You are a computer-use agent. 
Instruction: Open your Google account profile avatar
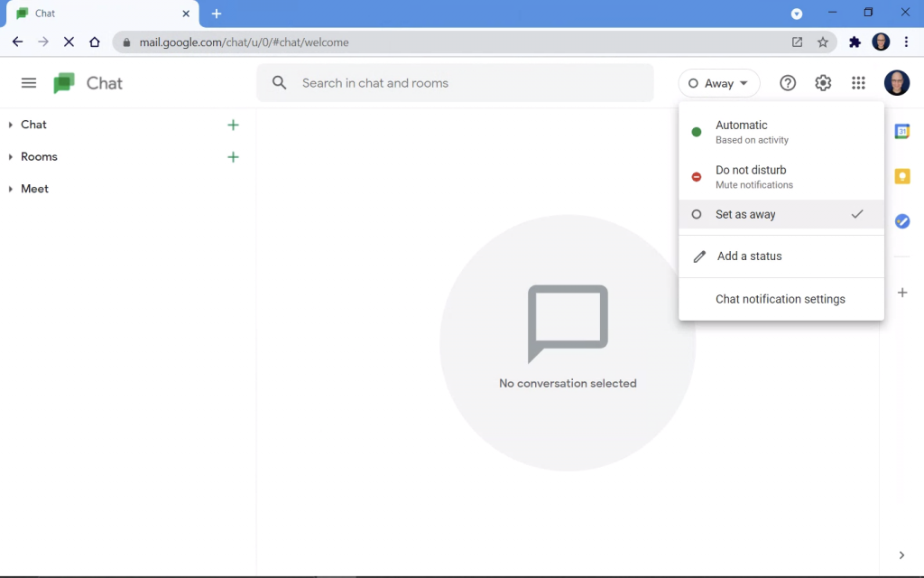point(897,82)
